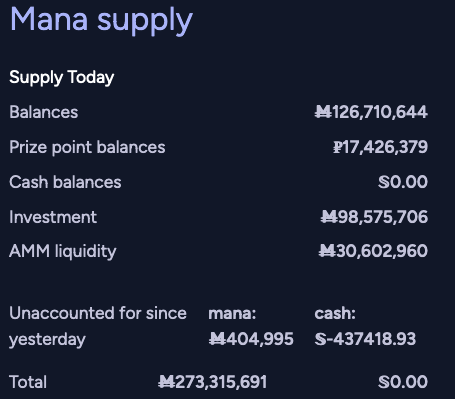Click the cash: column label

click(335, 313)
